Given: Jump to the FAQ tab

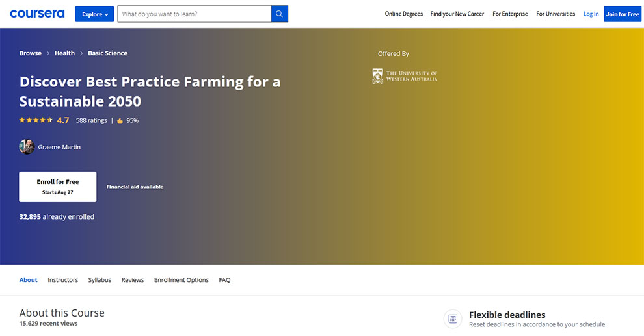Looking at the screenshot, I should (224, 280).
